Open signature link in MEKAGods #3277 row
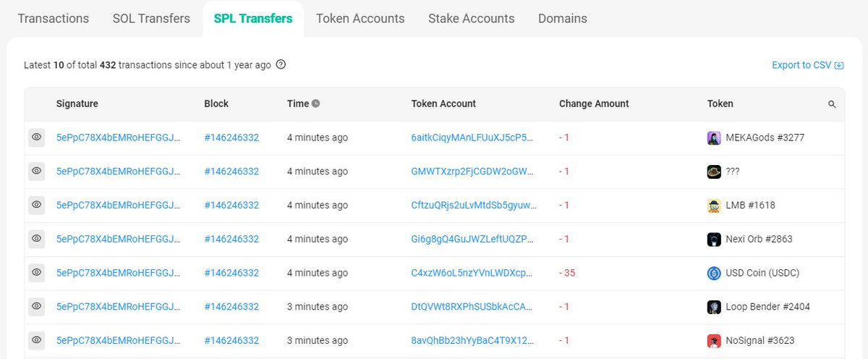This screenshot has width=868, height=359. click(x=119, y=138)
